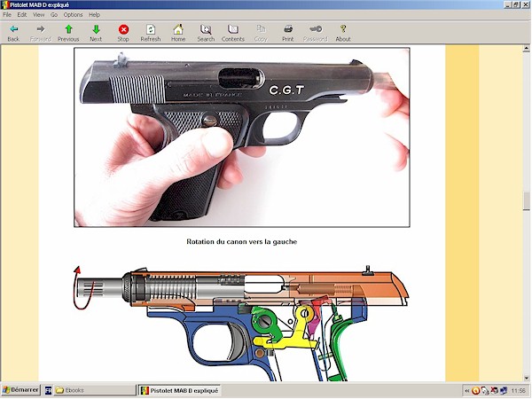Print the current page
Viewport: 532px width, 399px height.
coord(287,33)
